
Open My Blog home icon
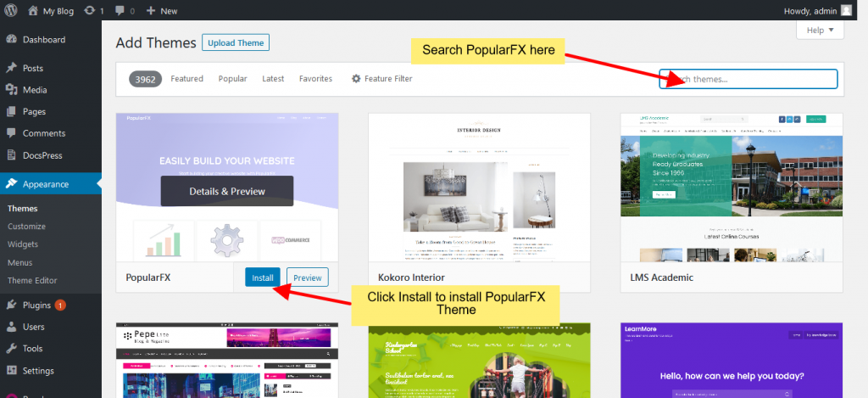click(x=33, y=10)
